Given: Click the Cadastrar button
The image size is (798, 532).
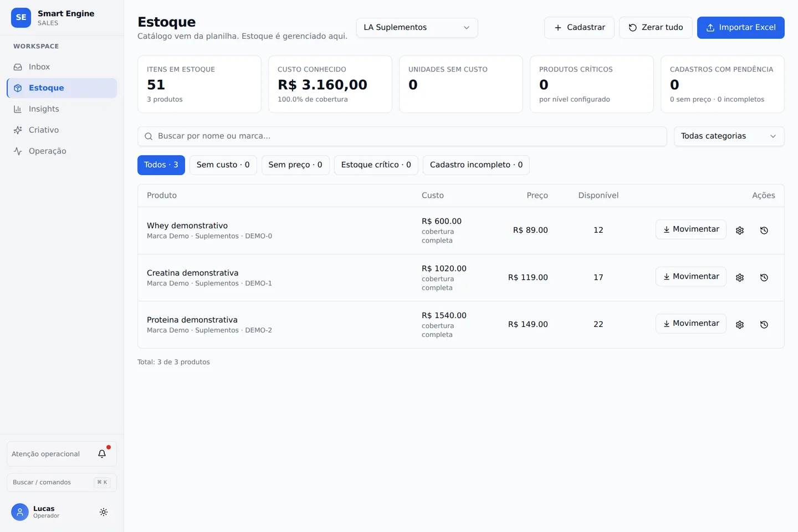Looking at the screenshot, I should (x=579, y=28).
